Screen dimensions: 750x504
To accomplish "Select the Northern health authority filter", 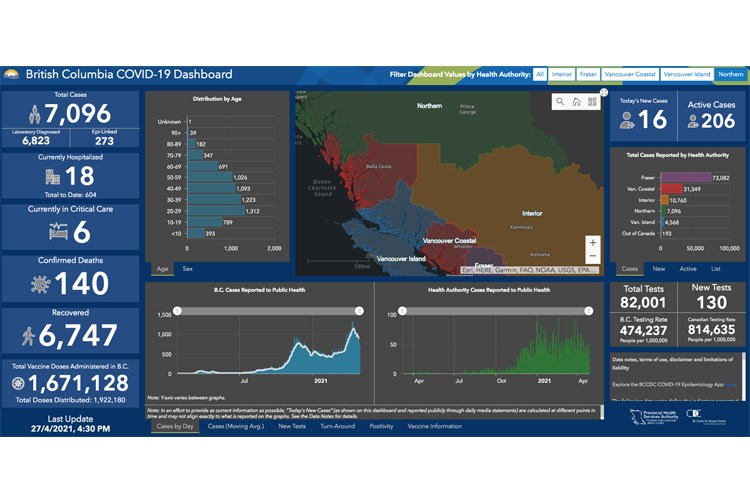I will 730,75.
